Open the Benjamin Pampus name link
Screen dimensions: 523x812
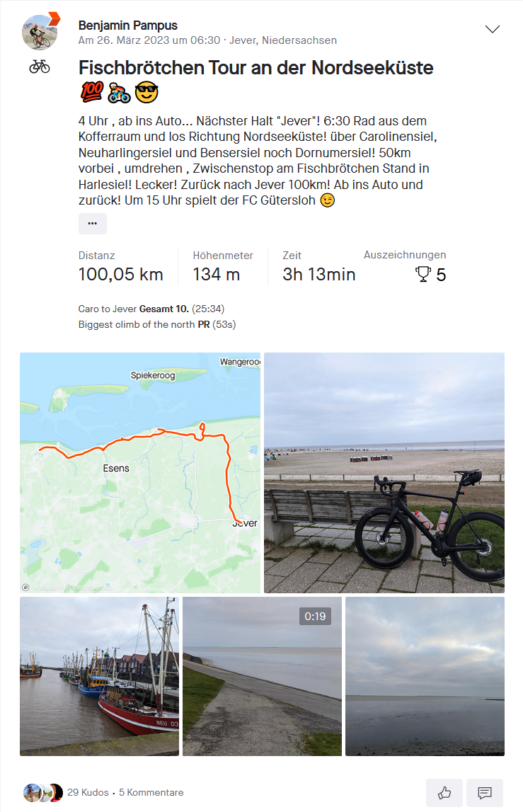click(128, 25)
